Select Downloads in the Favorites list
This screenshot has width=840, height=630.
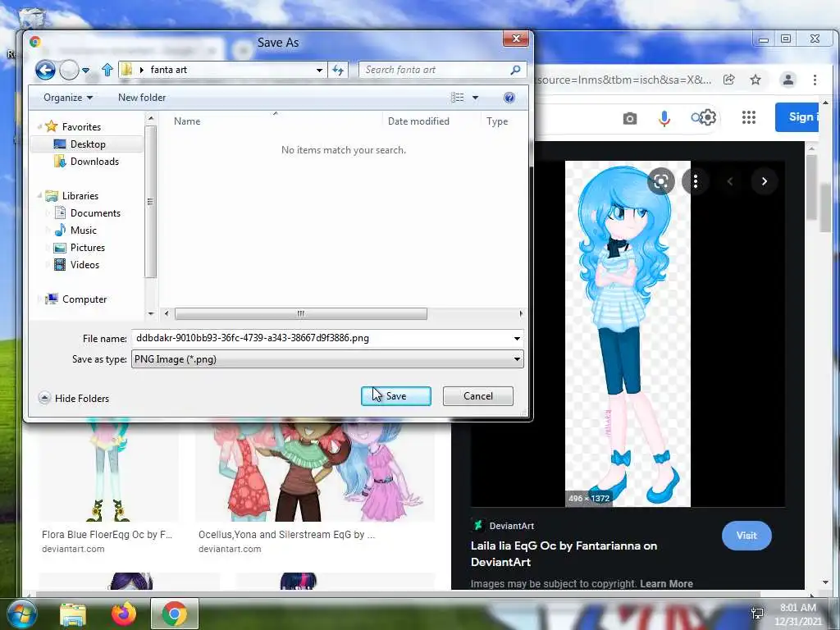coord(94,162)
